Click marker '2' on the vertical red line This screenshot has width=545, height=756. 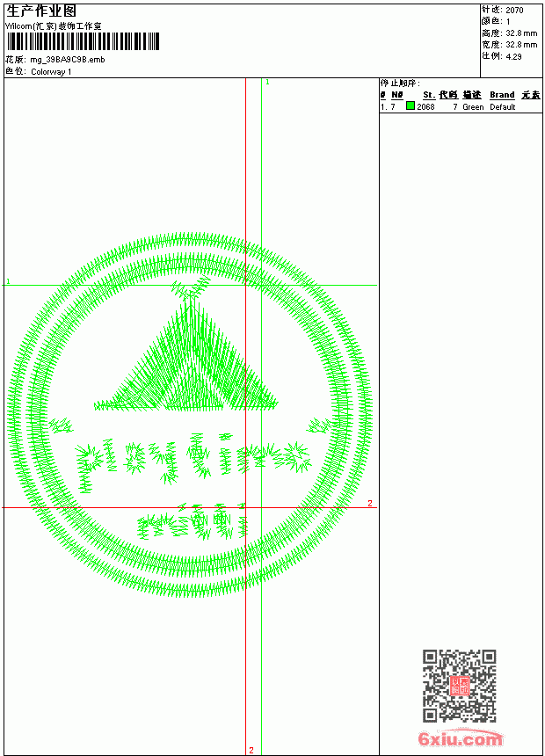click(251, 750)
